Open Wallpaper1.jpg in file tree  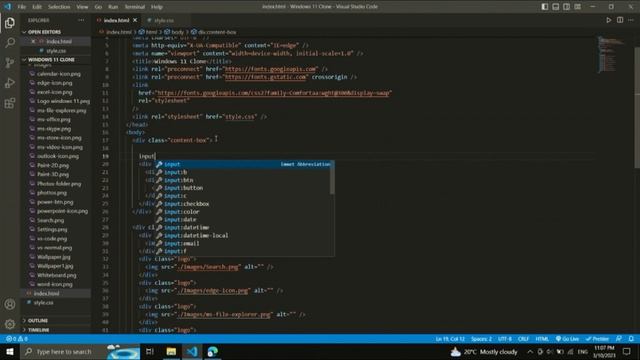[x=56, y=266]
